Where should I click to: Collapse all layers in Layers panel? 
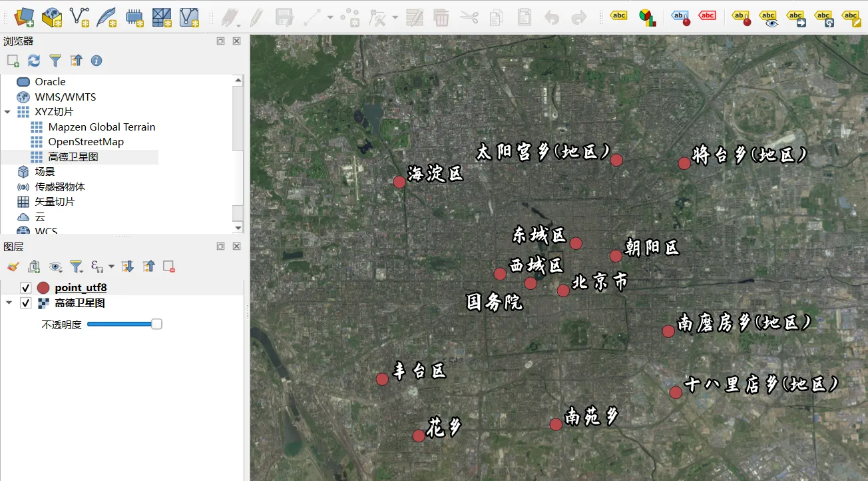149,266
